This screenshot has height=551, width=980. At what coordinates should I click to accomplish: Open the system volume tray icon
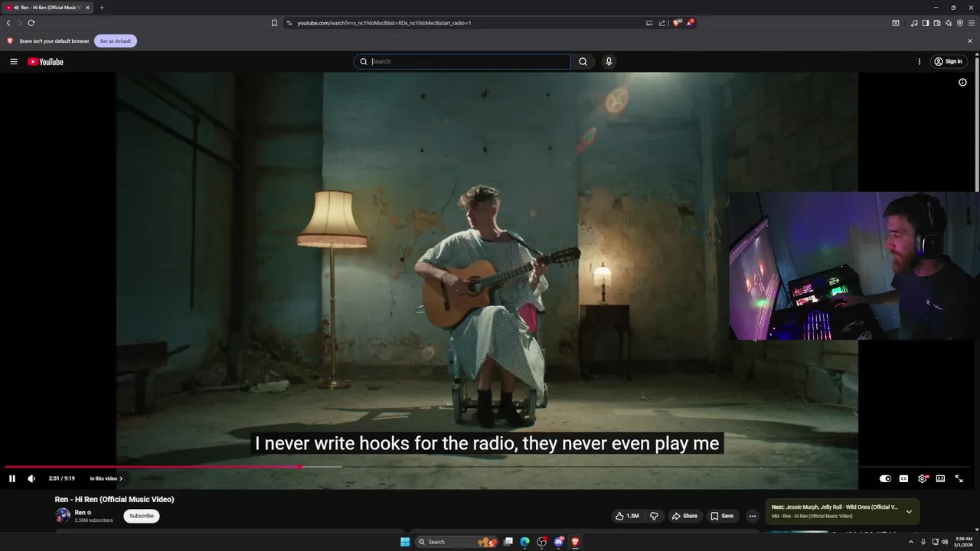[x=945, y=542]
